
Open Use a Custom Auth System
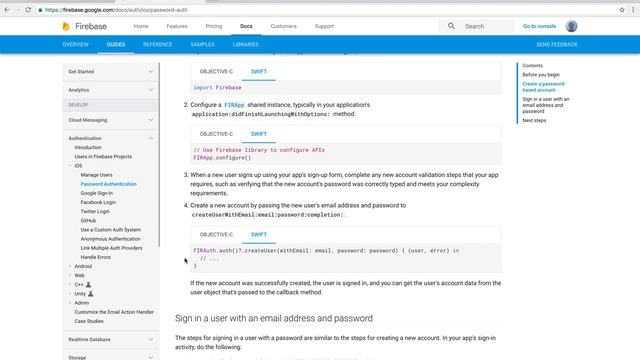point(111,230)
